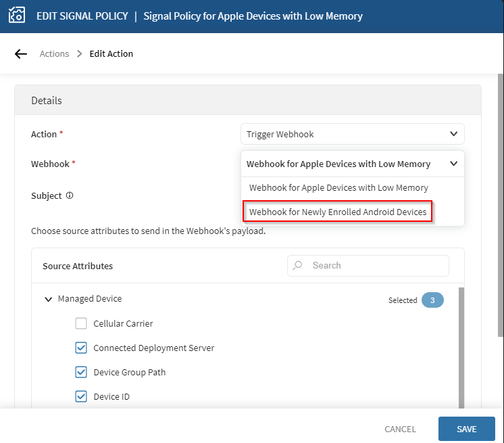
Task: Click the signal policy icon in header
Action: point(16,16)
